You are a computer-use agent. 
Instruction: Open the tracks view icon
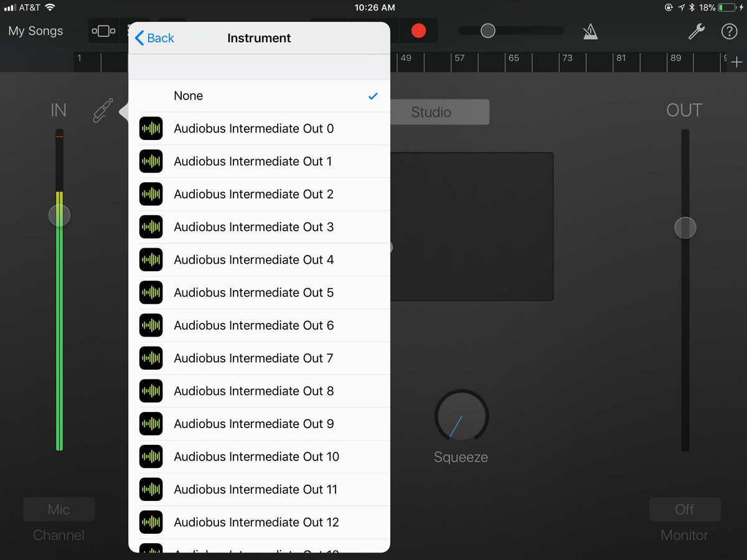pos(103,30)
